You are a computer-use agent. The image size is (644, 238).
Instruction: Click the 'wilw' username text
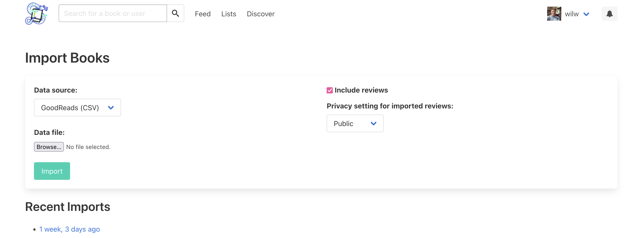(572, 14)
